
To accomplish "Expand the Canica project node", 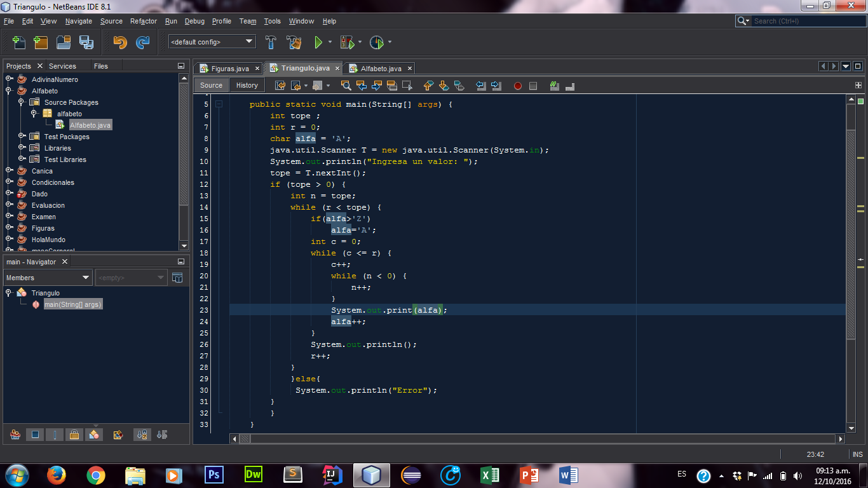I will point(9,170).
